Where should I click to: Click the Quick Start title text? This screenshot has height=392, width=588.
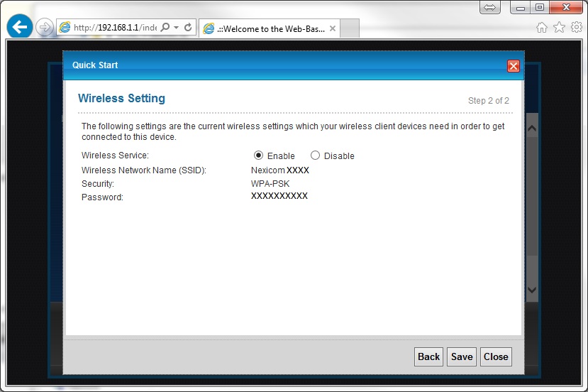pyautogui.click(x=95, y=65)
